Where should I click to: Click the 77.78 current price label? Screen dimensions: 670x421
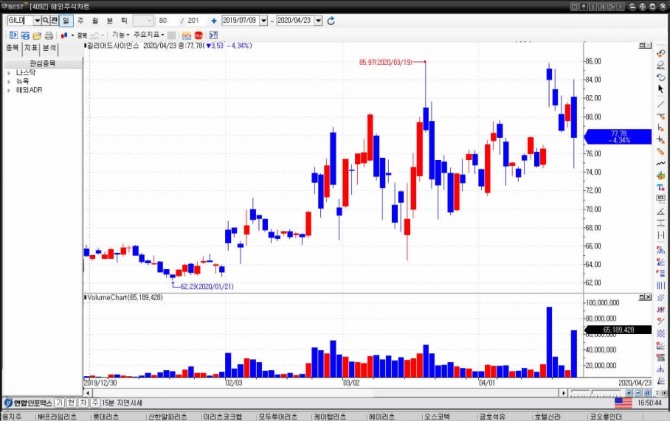[x=618, y=137]
